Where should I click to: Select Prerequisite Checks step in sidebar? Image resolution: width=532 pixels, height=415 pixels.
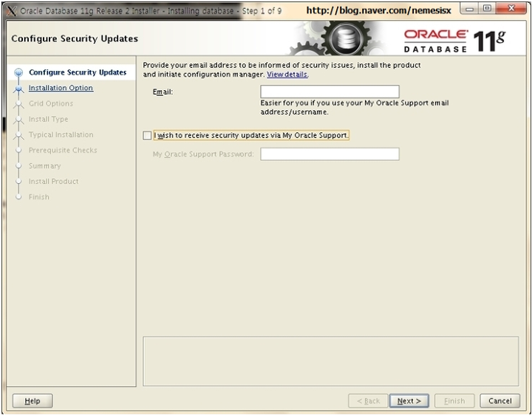[x=63, y=150]
